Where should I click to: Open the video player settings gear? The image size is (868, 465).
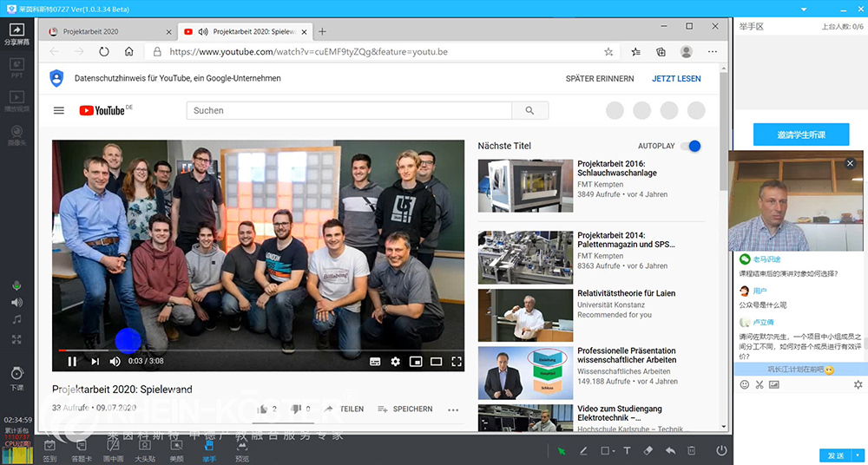395,362
